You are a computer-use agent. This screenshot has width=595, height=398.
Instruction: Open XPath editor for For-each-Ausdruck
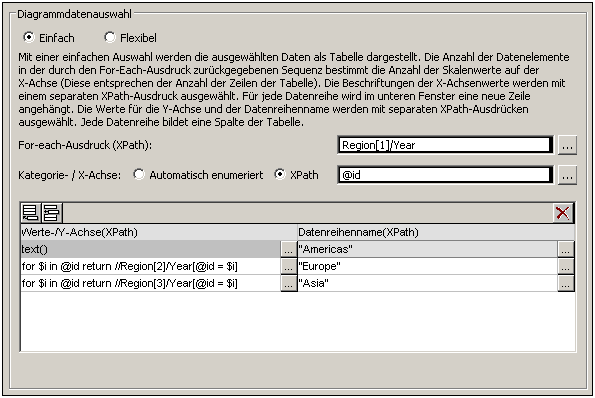tap(567, 145)
